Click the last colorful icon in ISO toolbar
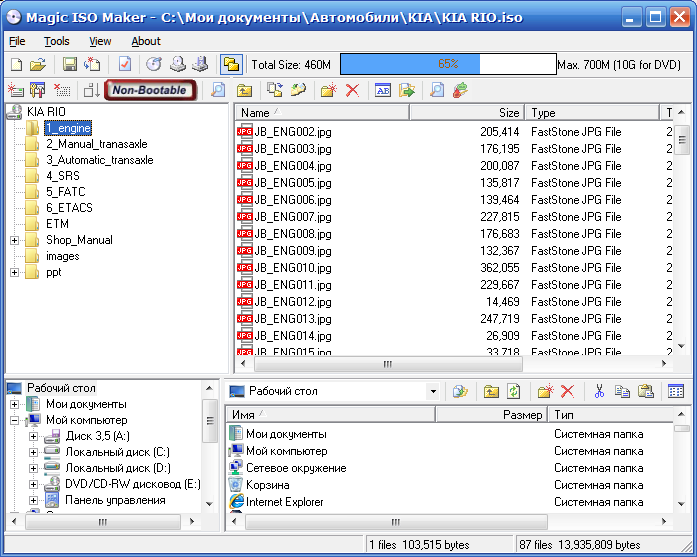 (x=460, y=90)
